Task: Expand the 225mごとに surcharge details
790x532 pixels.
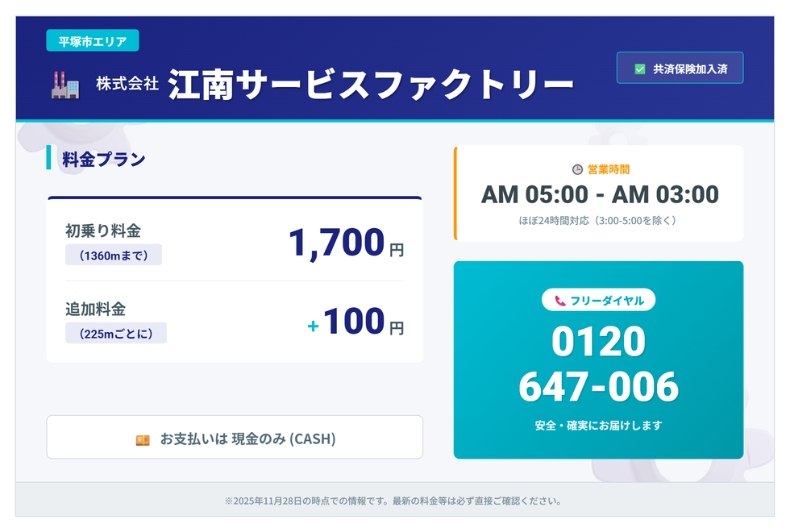Action: (x=115, y=335)
